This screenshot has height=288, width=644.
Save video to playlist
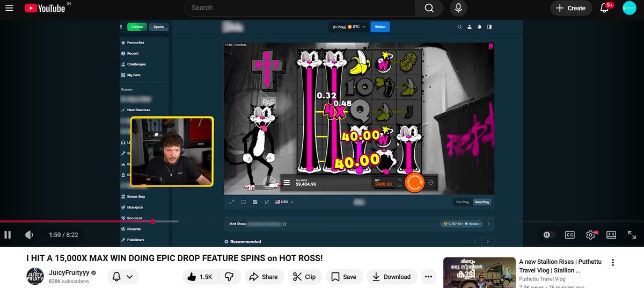pos(343,277)
